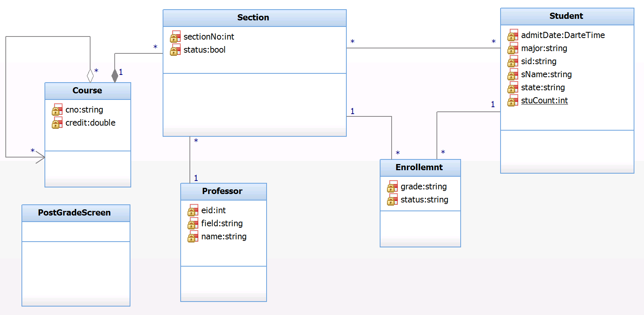Select the Enrollemnt class title
644x315 pixels.
[419, 167]
